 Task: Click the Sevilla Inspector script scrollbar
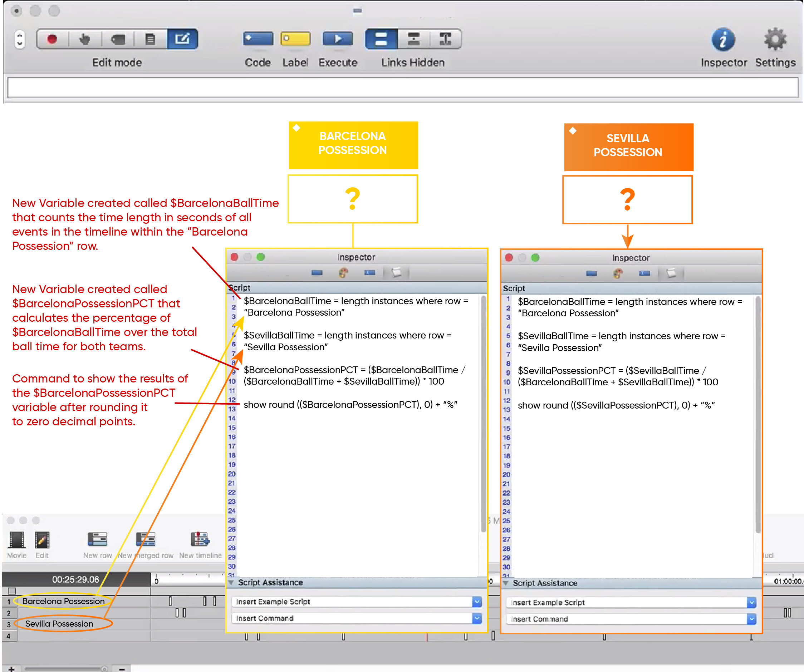pos(758,414)
